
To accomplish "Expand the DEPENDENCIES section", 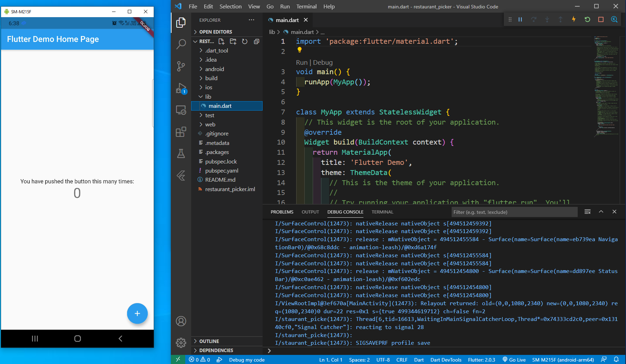I will click(227, 350).
